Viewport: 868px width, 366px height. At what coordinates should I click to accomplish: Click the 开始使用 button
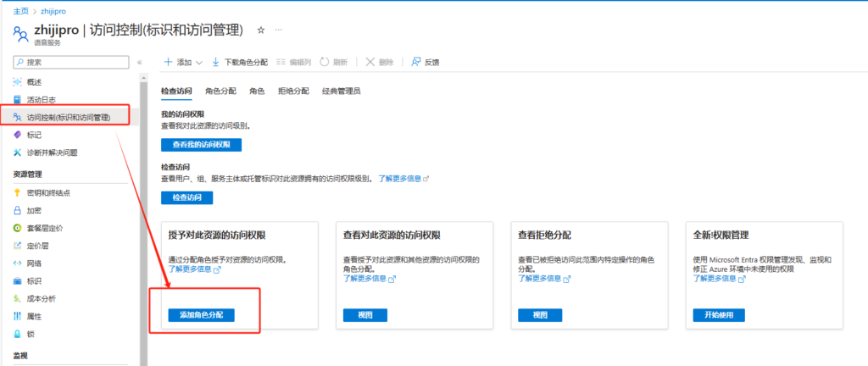719,315
